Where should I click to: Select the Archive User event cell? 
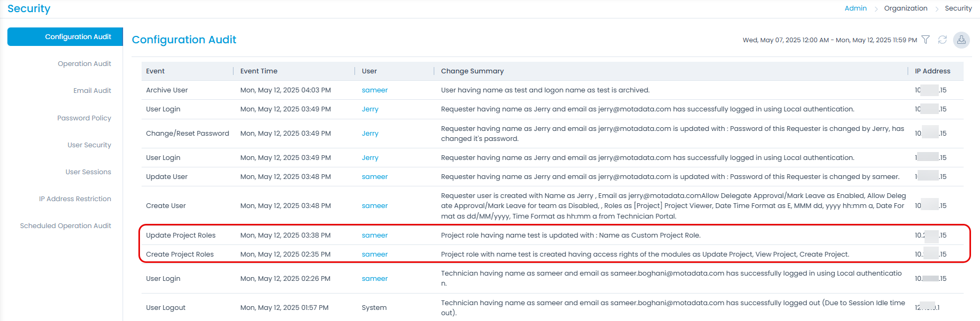tap(167, 90)
